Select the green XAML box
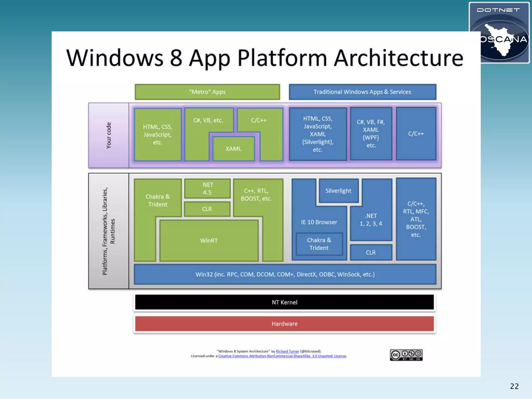Screen dimensions: 532x399 coord(233,149)
